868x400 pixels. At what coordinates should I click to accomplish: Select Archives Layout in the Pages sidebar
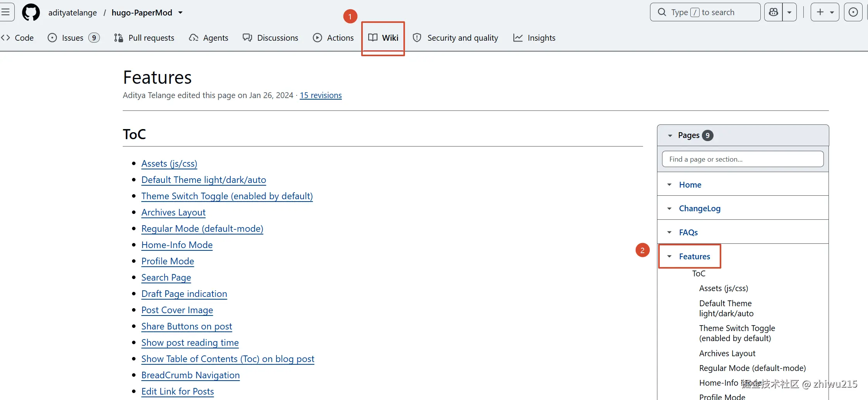(x=727, y=353)
